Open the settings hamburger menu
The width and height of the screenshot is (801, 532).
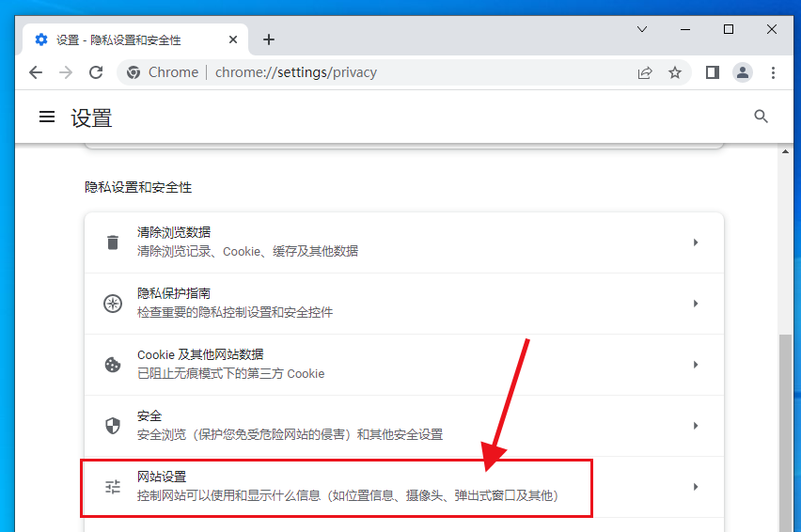tap(47, 117)
